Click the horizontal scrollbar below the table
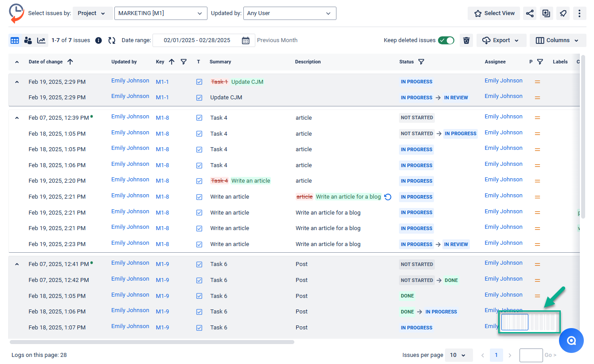 click(x=152, y=342)
